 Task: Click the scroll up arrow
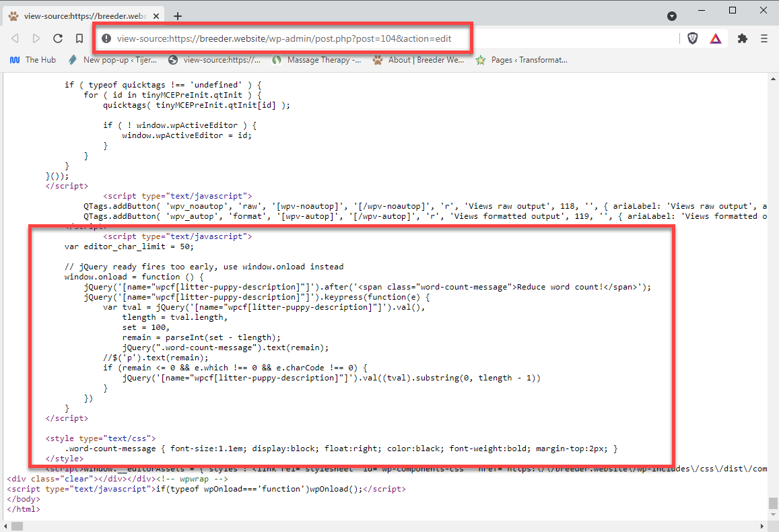point(773,79)
